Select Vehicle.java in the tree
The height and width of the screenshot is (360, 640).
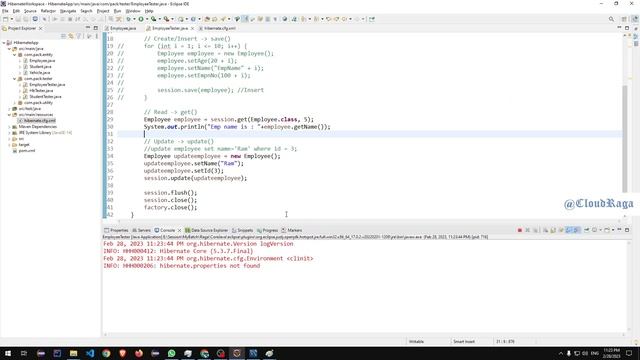pos(39,72)
